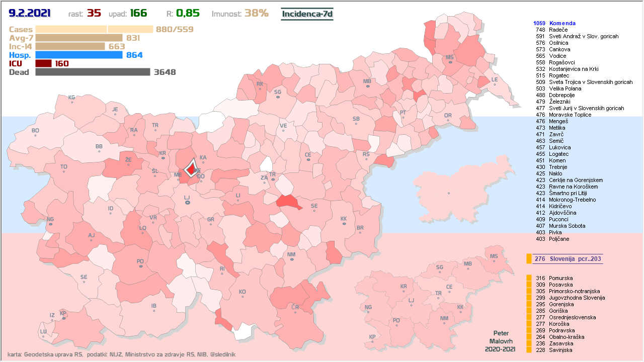Screen dimensions: 644x362
Task: Select Komenda at top of municipality list
Action: coord(562,23)
